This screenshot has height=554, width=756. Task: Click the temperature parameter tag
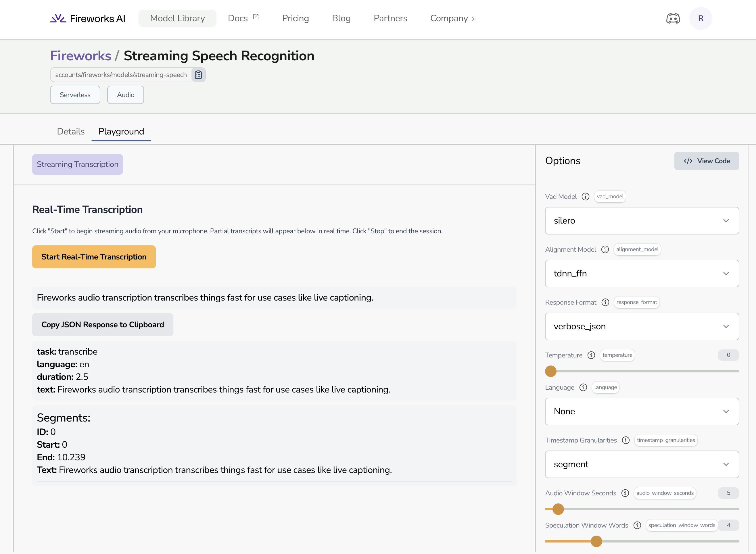click(617, 355)
